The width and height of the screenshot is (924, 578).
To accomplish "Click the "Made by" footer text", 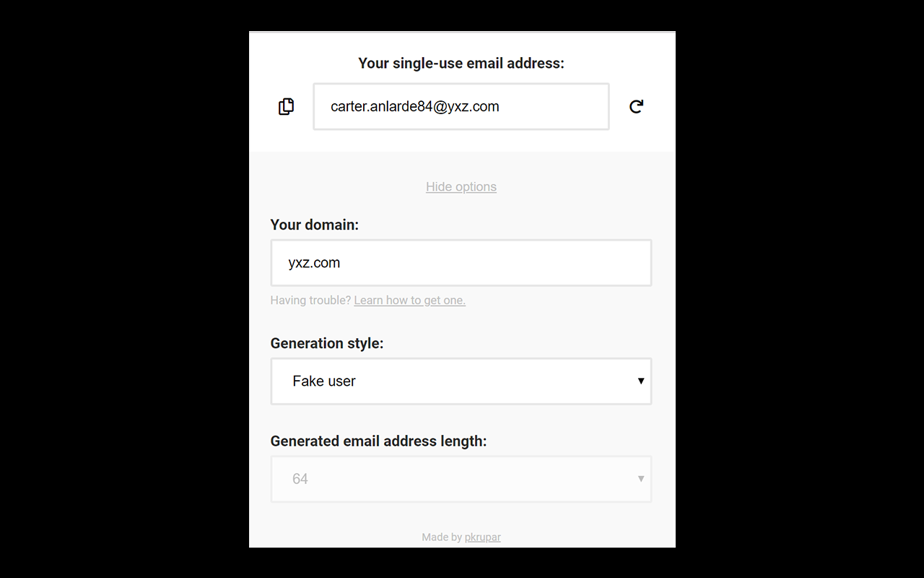I will [x=441, y=537].
